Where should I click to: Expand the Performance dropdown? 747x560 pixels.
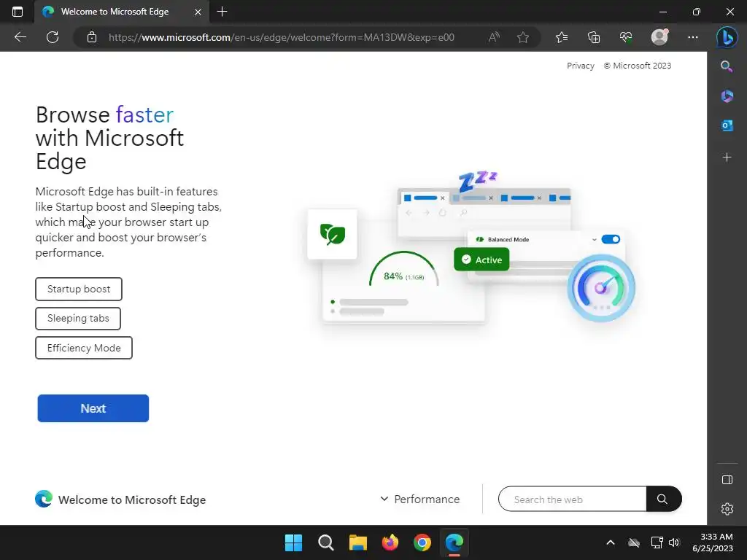click(419, 499)
